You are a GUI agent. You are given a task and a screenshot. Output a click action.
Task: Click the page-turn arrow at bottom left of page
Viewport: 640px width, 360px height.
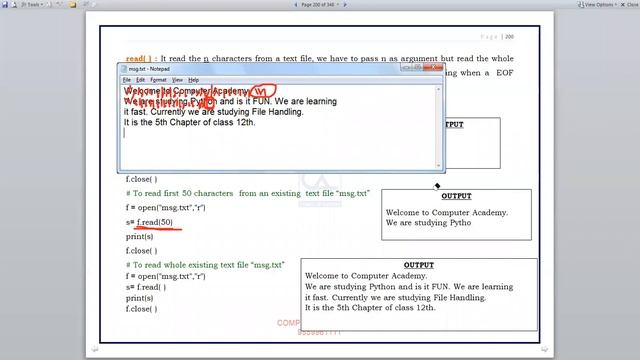(x=95, y=349)
